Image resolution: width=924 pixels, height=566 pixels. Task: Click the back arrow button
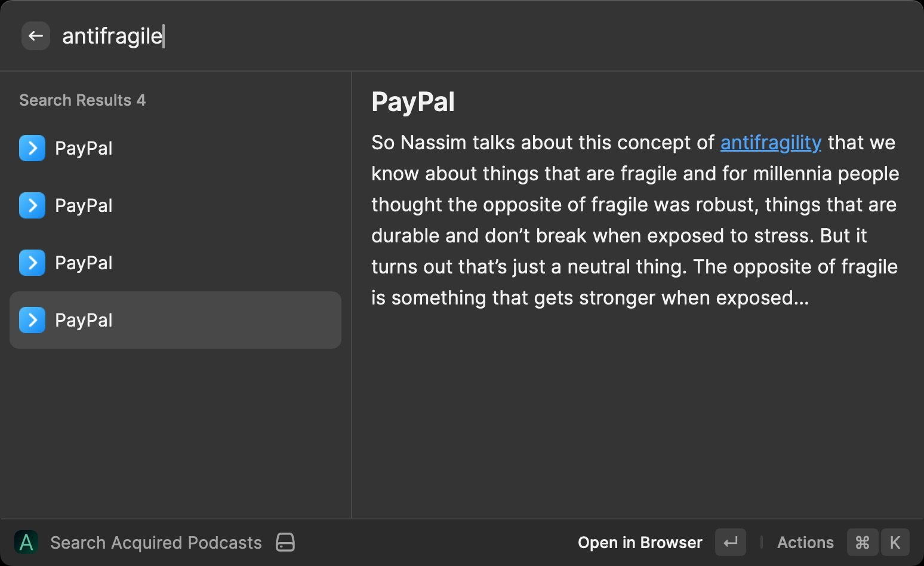point(36,36)
